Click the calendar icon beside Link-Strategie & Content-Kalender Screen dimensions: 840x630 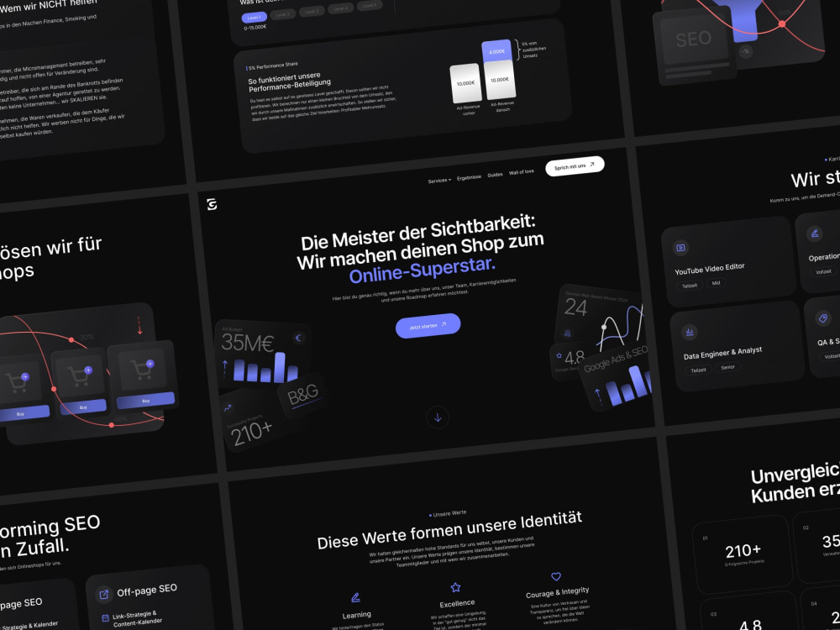click(x=106, y=618)
